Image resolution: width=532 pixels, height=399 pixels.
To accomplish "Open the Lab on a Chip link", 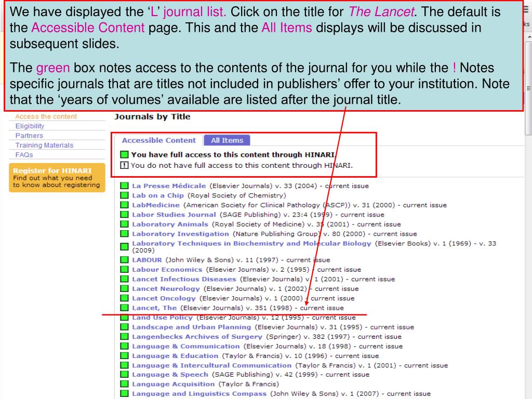I will coord(158,195).
